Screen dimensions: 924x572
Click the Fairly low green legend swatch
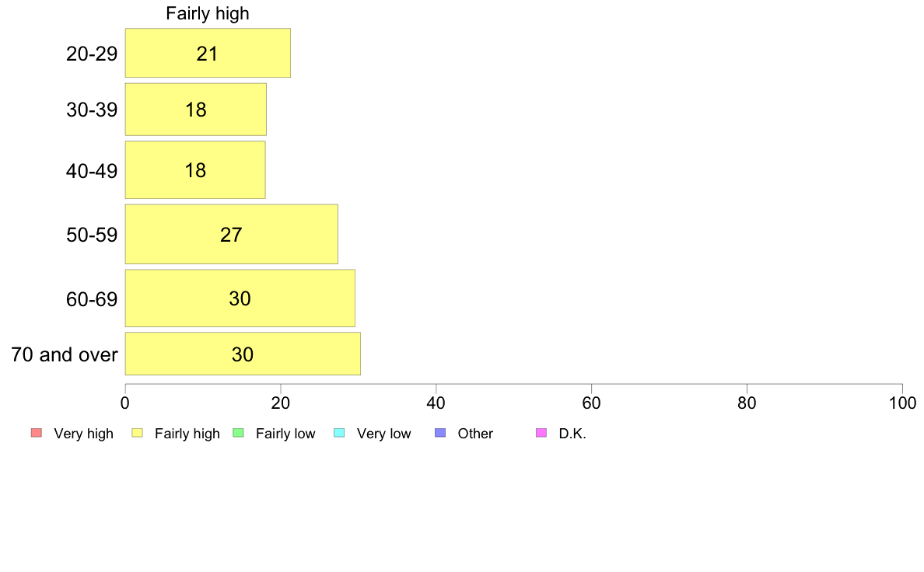[x=239, y=433]
